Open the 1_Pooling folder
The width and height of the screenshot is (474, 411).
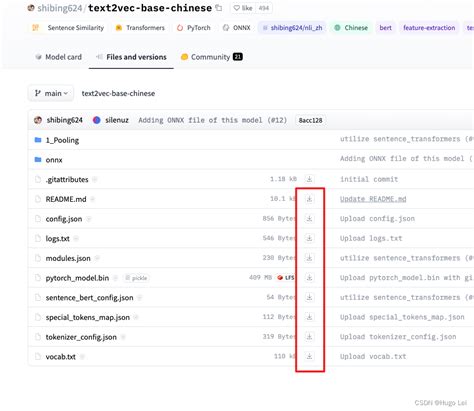(x=62, y=140)
